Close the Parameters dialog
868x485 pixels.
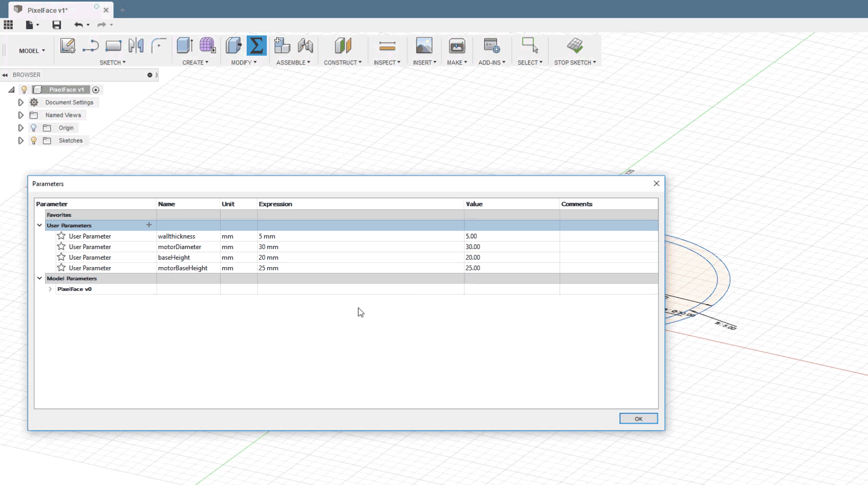coord(656,184)
